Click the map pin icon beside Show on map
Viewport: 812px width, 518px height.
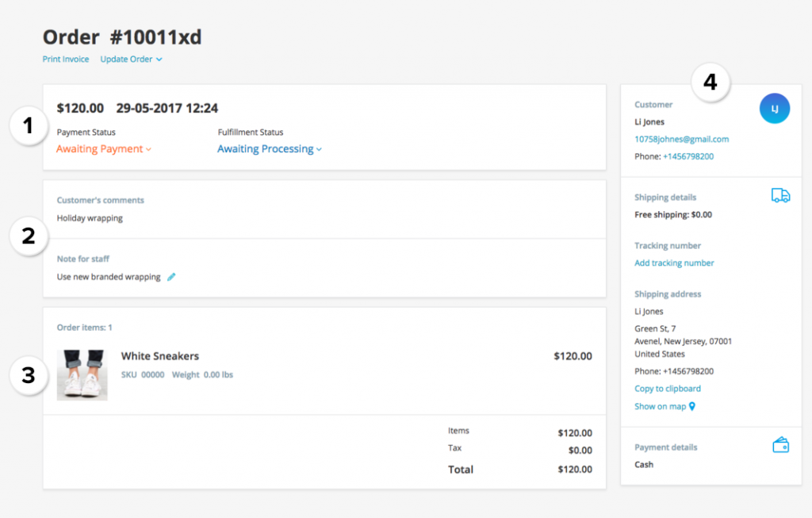pyautogui.click(x=692, y=406)
